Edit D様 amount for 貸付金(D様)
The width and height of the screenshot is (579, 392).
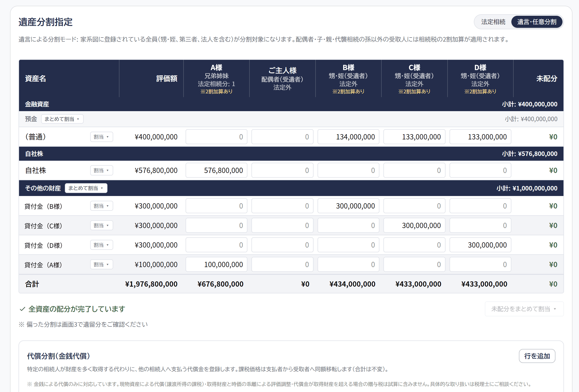[480, 245]
